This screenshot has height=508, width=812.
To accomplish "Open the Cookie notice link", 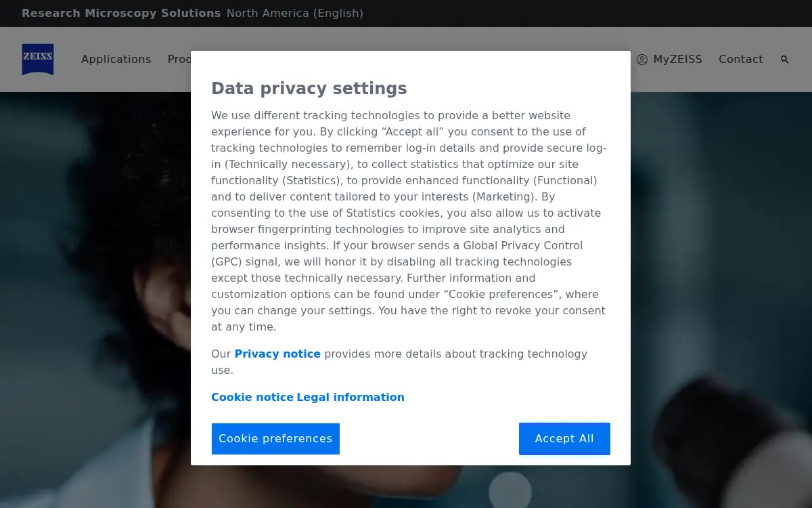I will (252, 397).
